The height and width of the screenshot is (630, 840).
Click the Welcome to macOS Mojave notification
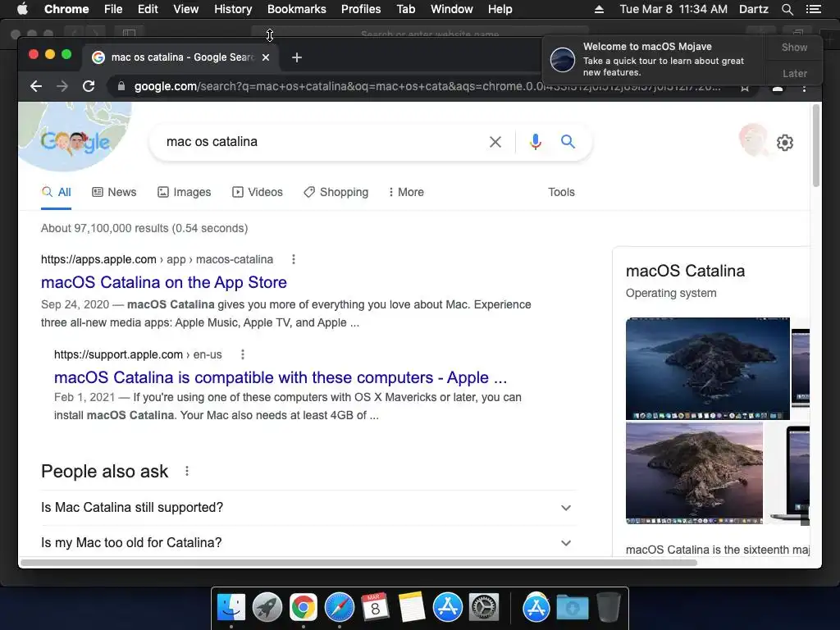(x=654, y=59)
